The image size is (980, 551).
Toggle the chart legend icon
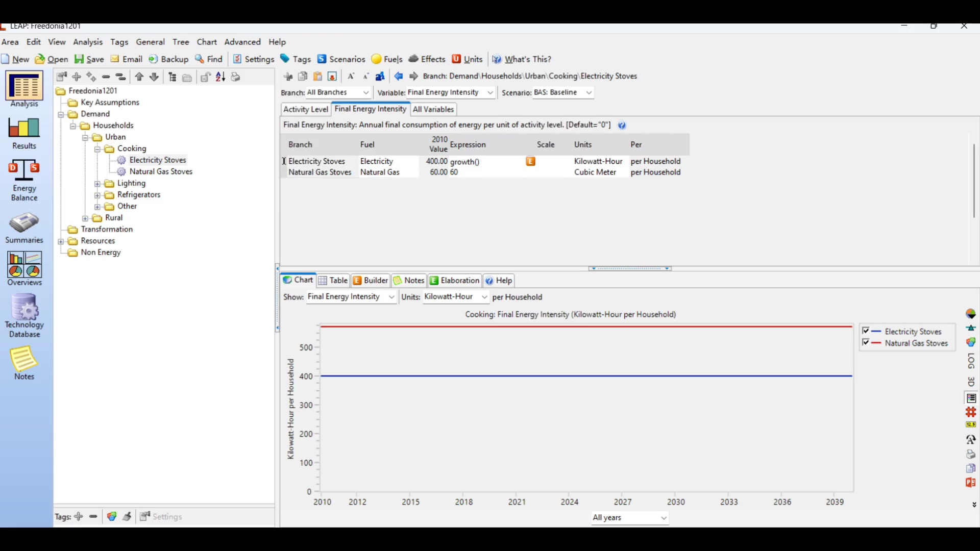point(971,398)
